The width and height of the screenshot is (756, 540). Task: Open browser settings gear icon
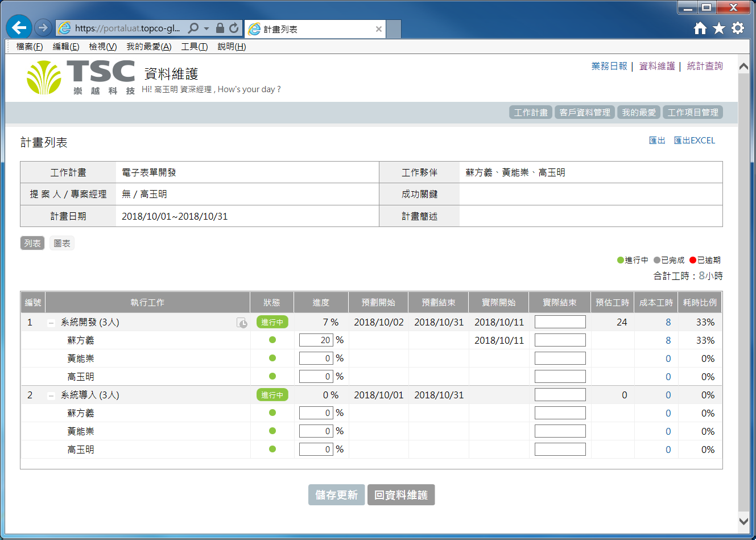point(738,28)
